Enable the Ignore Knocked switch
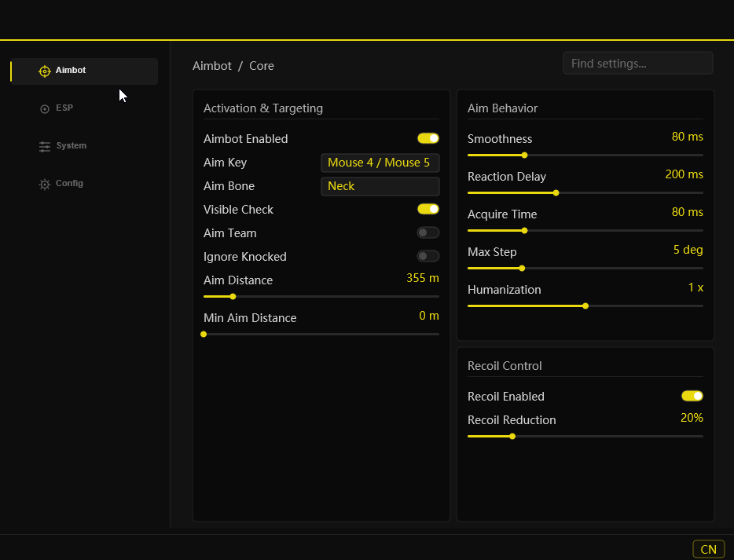 pyautogui.click(x=428, y=256)
